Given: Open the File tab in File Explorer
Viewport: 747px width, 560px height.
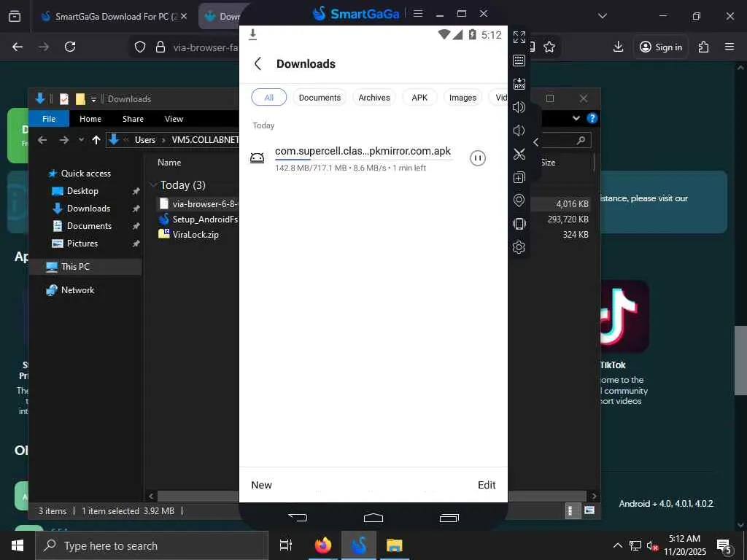Looking at the screenshot, I should point(49,119).
